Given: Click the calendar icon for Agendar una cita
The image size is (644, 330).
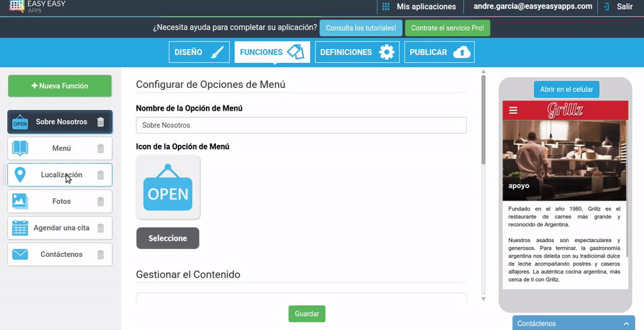Looking at the screenshot, I should 20,228.
